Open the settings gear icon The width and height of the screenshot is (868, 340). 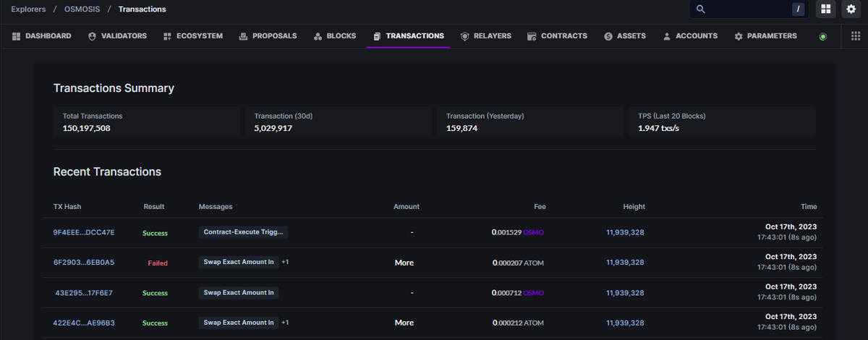pos(851,9)
